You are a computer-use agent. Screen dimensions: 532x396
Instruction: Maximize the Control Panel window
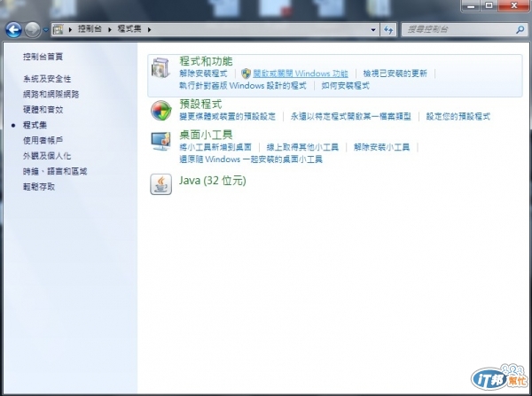pos(489,5)
